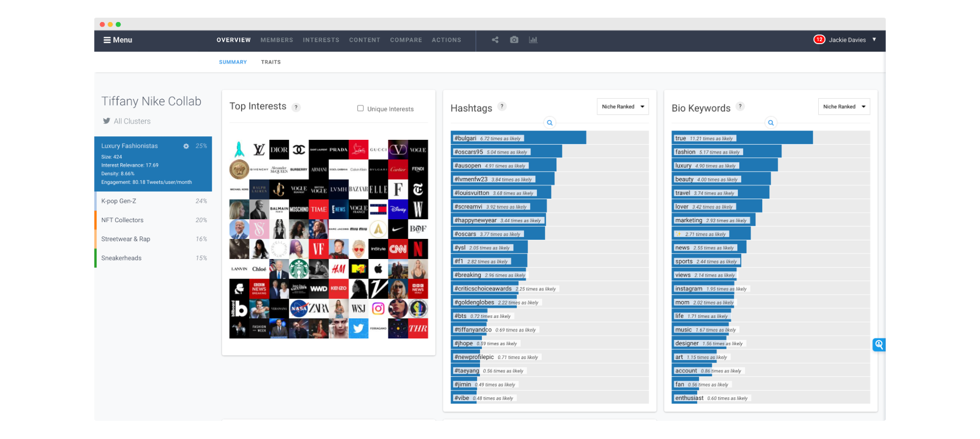Go to the Overview tab
Image resolution: width=980 pixels, height=439 pixels.
233,40
